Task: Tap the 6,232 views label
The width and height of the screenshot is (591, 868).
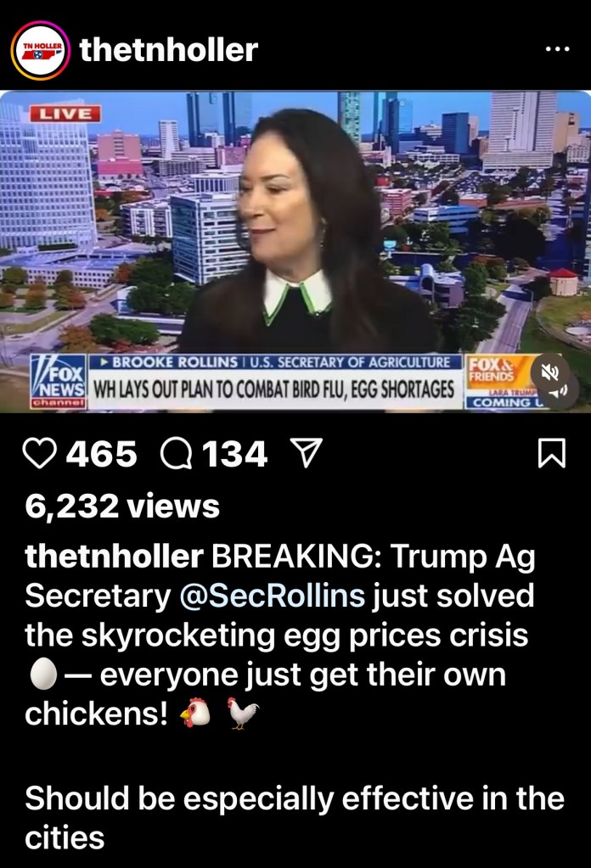Action: click(x=122, y=506)
